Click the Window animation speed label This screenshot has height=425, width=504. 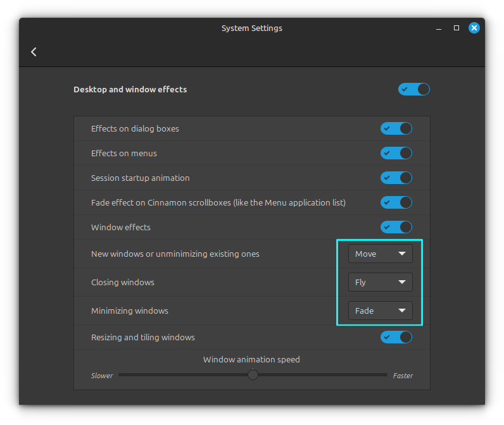[251, 359]
